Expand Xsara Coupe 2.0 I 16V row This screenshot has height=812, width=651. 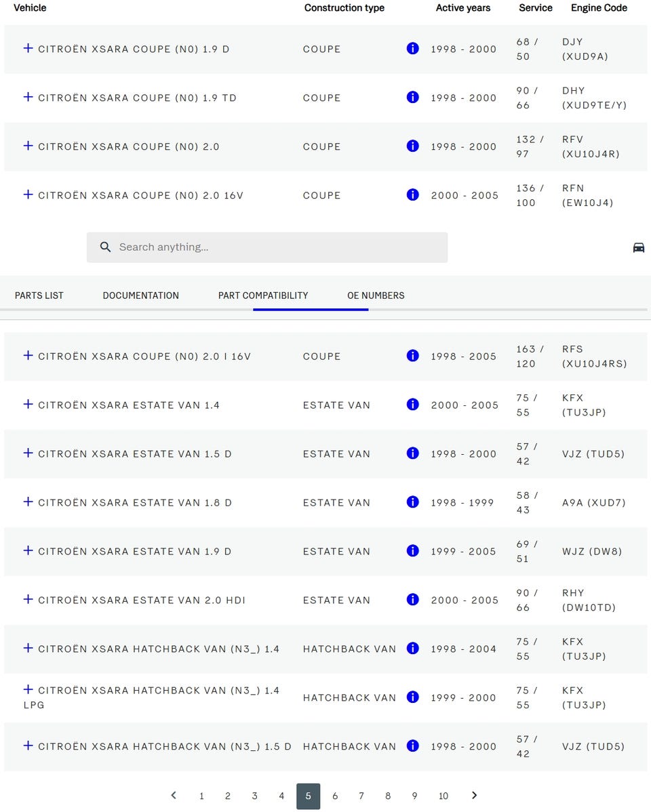pos(28,355)
